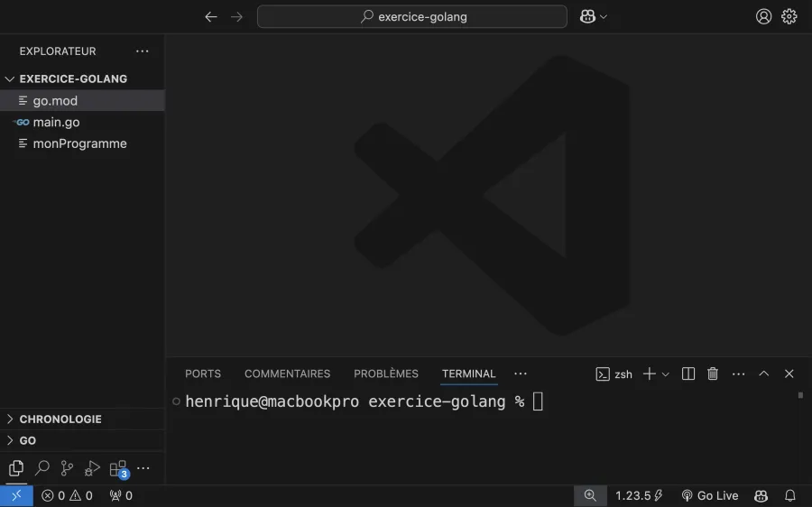Open terminal panel more actions menu
Image resolution: width=812 pixels, height=507 pixels.
click(738, 373)
